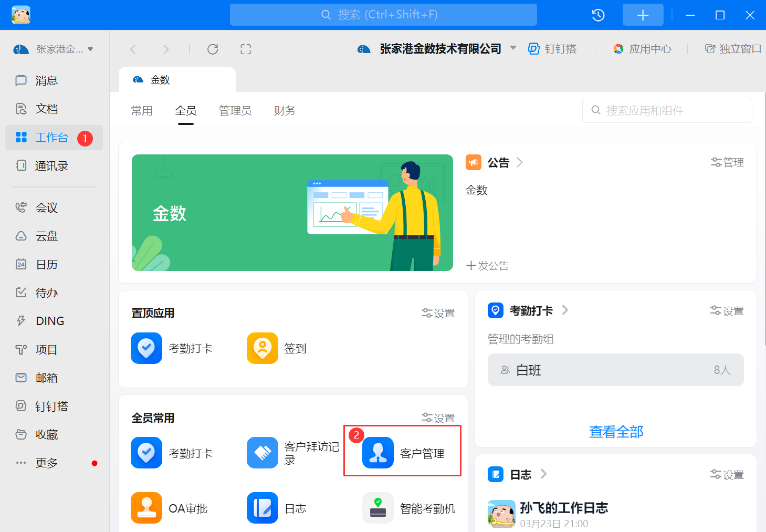Select the 金数 page tab
766x532 pixels.
pyautogui.click(x=177, y=80)
